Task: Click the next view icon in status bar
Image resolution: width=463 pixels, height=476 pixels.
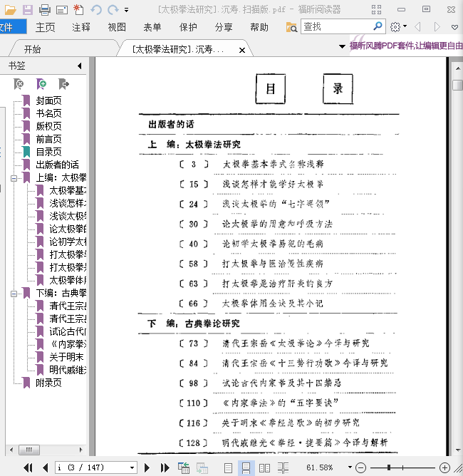Action: [x=202, y=467]
